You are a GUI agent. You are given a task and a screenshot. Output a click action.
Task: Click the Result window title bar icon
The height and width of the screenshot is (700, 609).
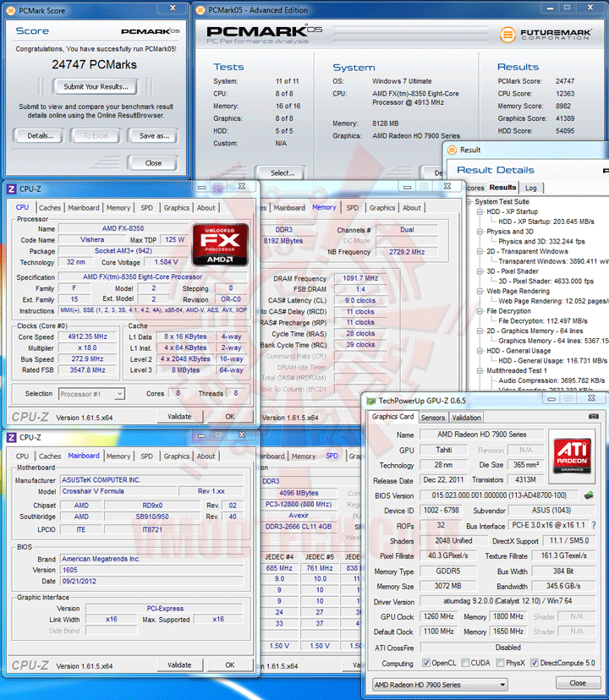(452, 150)
